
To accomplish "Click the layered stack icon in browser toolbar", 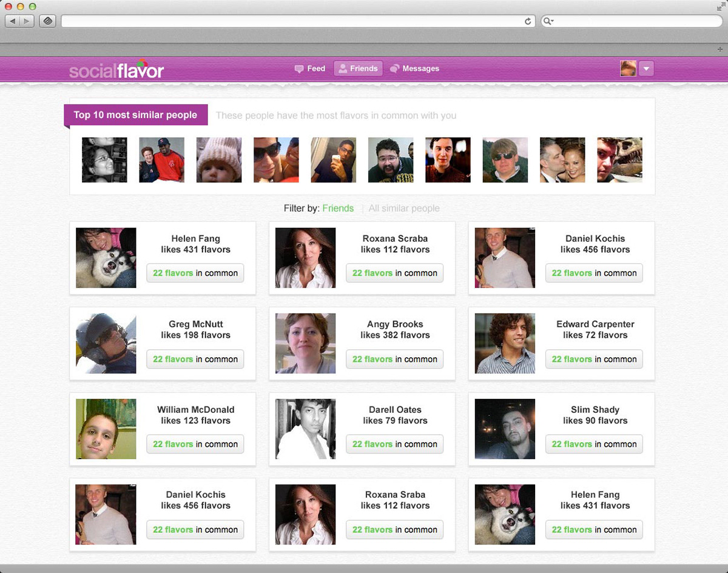I will tap(48, 21).
